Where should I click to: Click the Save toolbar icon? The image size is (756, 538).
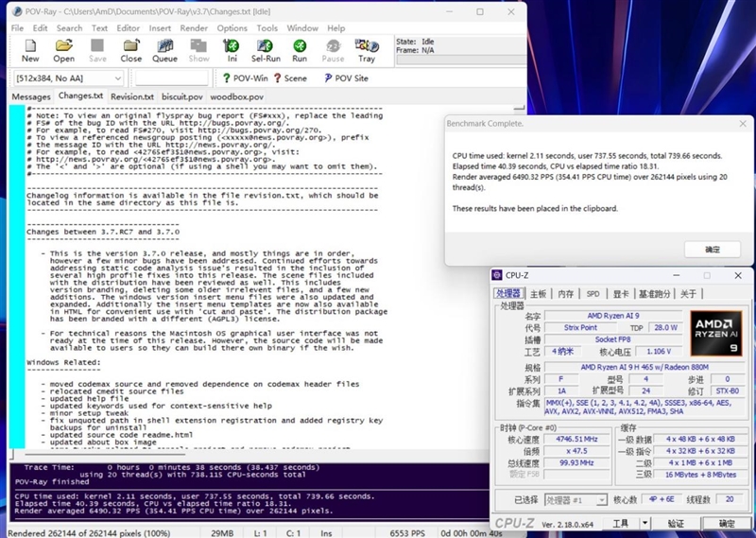97,51
